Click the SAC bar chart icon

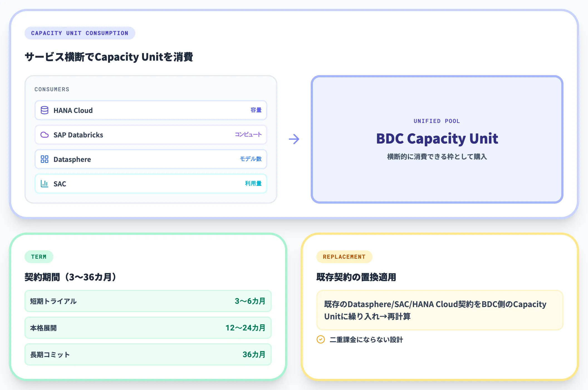(x=45, y=184)
